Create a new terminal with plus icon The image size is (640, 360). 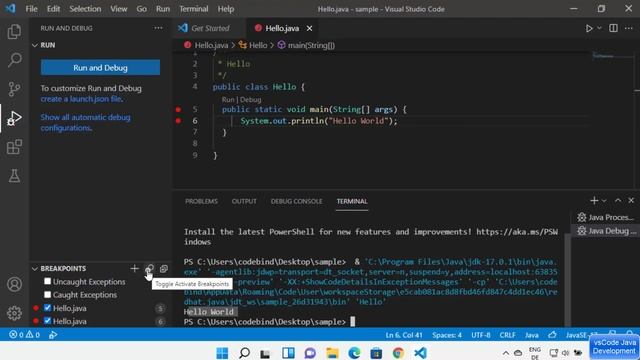[x=594, y=200]
